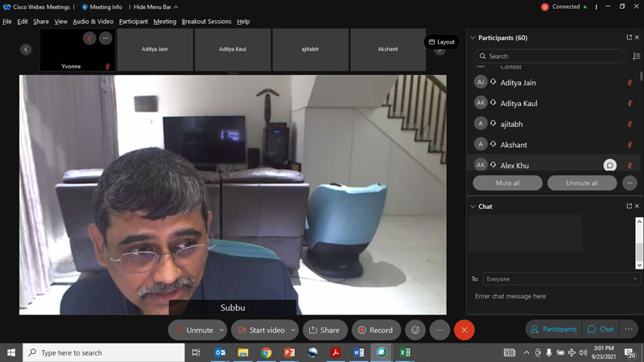
Task: Pop out the Chat panel
Action: click(x=629, y=206)
